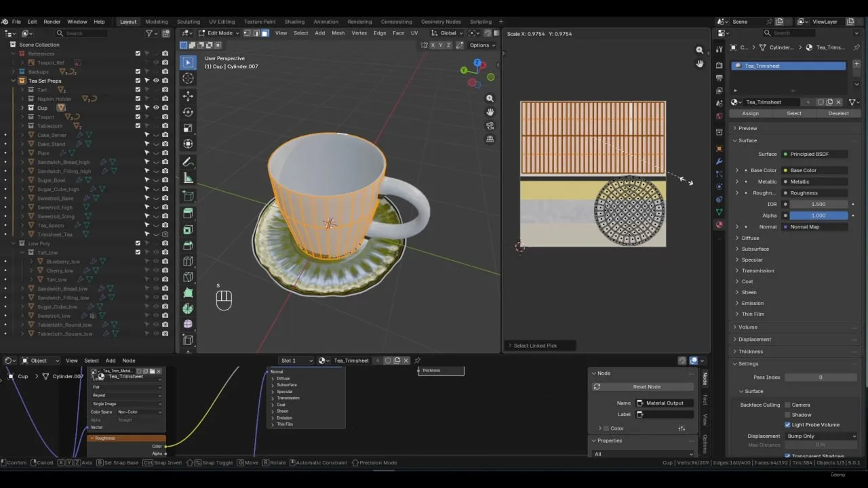Click the UV editor pan hand icon
868x488 pixels.
pyautogui.click(x=700, y=64)
